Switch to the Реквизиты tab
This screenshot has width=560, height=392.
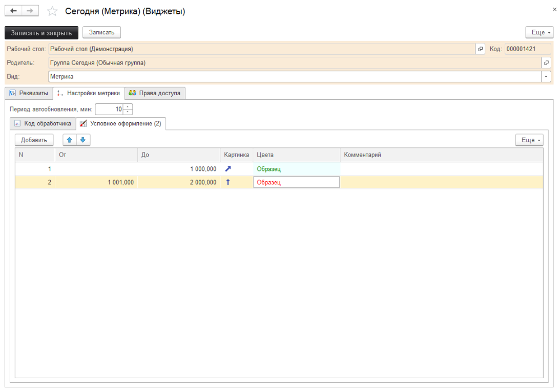tap(29, 93)
